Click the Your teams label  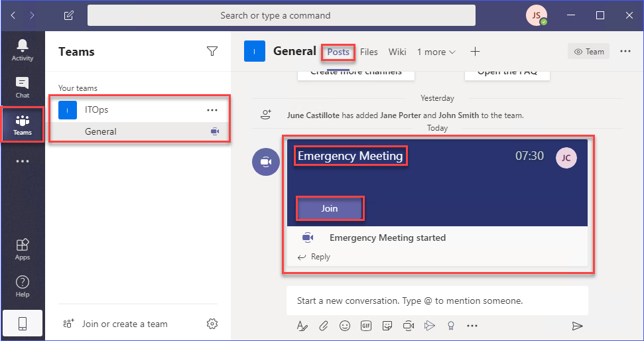tap(78, 88)
